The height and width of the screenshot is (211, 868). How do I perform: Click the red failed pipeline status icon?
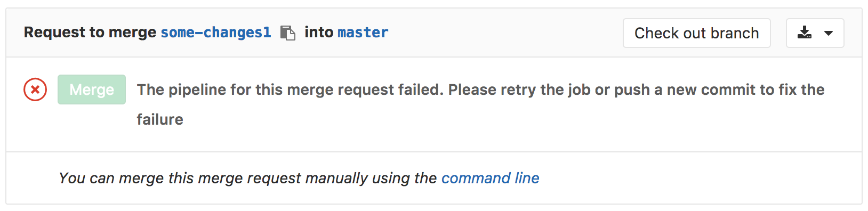pos(35,90)
